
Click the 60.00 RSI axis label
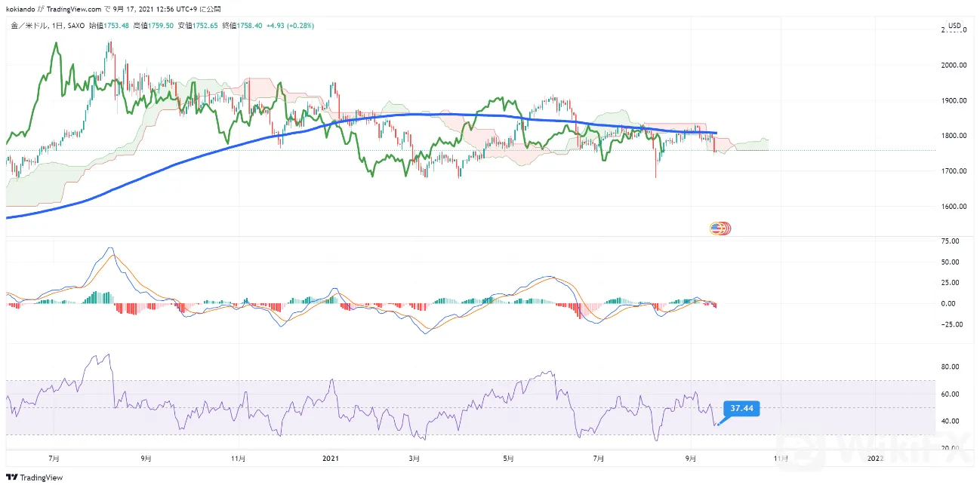point(951,394)
